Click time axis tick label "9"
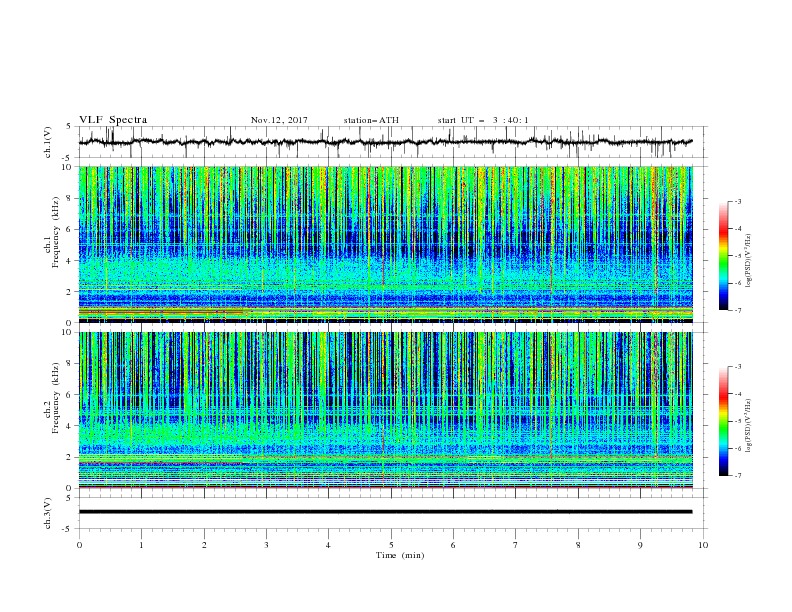Viewport: 792px width, 612px height. point(640,545)
